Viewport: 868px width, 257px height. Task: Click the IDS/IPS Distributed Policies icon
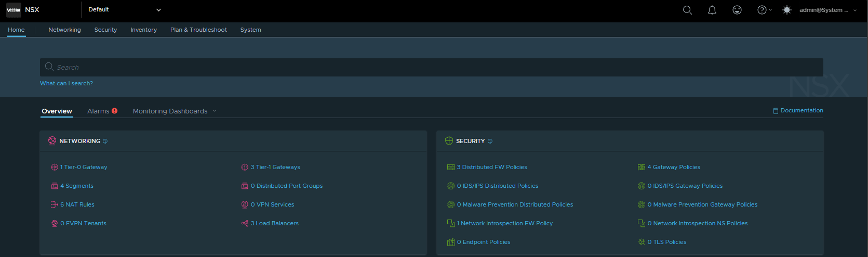pyautogui.click(x=451, y=186)
